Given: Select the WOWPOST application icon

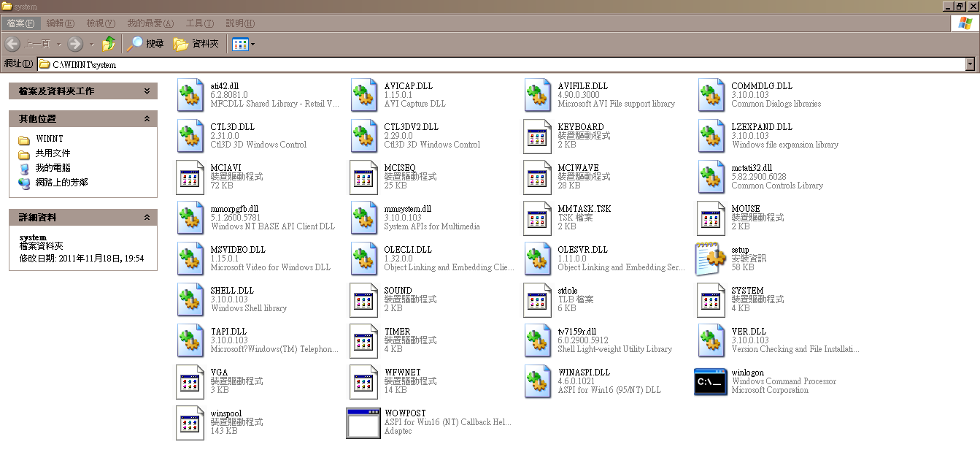Looking at the screenshot, I should (363, 422).
